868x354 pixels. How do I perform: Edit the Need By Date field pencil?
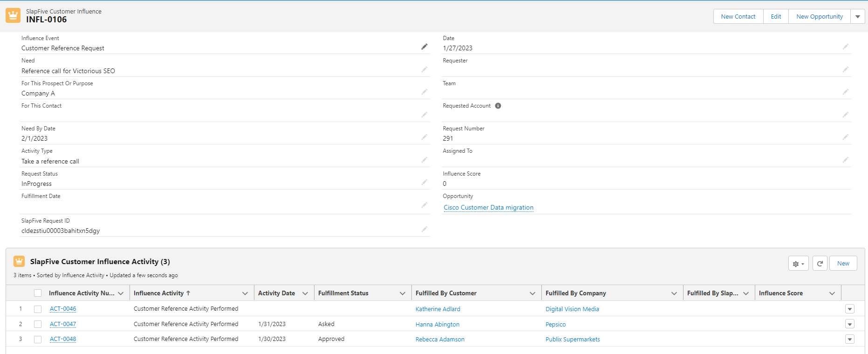(424, 137)
